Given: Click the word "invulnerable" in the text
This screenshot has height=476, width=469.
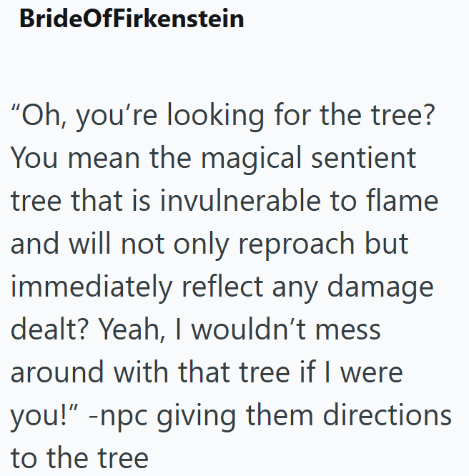Looking at the screenshot, I should [240, 201].
